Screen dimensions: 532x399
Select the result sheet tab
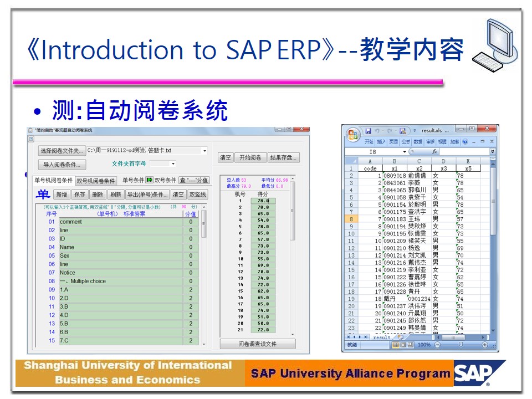pyautogui.click(x=382, y=337)
